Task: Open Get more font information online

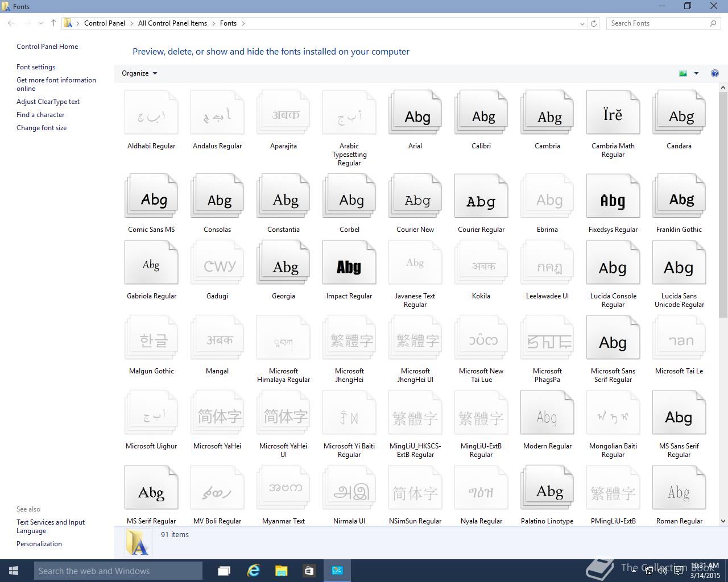Action: tap(56, 84)
